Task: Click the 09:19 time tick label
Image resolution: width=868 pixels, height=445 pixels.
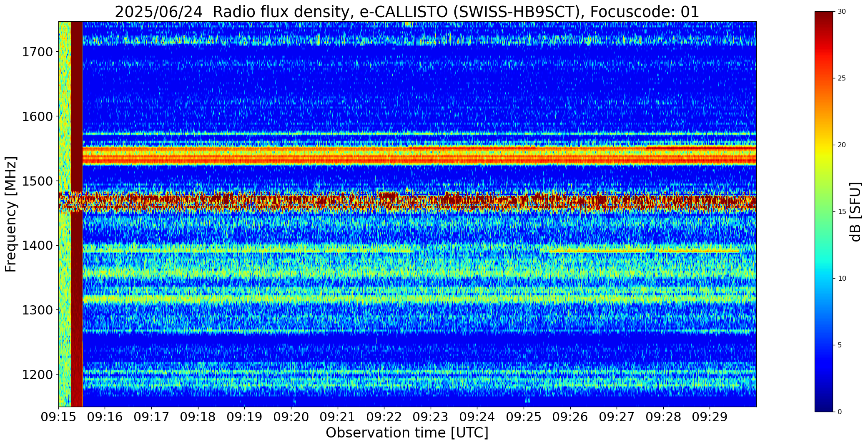Action: tap(244, 417)
